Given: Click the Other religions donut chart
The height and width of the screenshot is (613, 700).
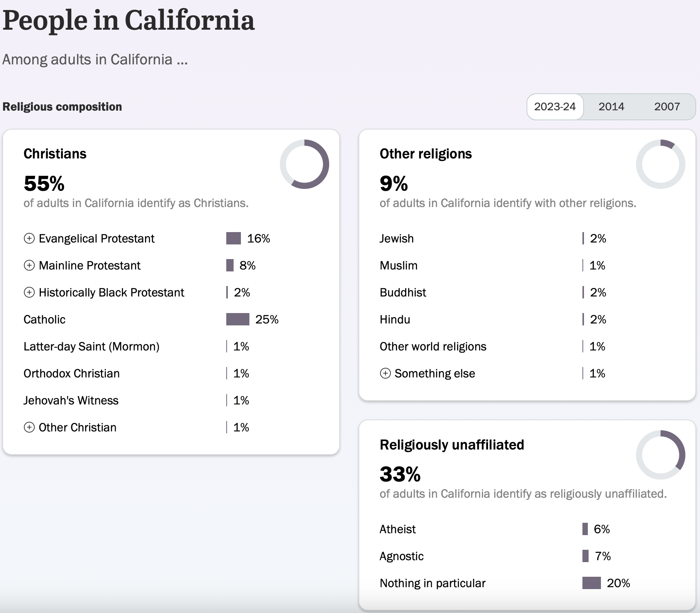Looking at the screenshot, I should 661,164.
